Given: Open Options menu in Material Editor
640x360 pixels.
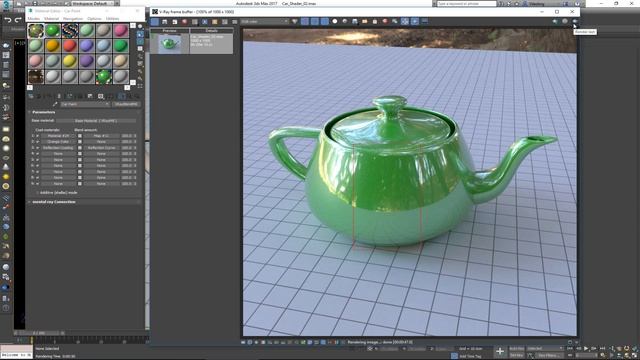Looking at the screenshot, I should pyautogui.click(x=94, y=18).
